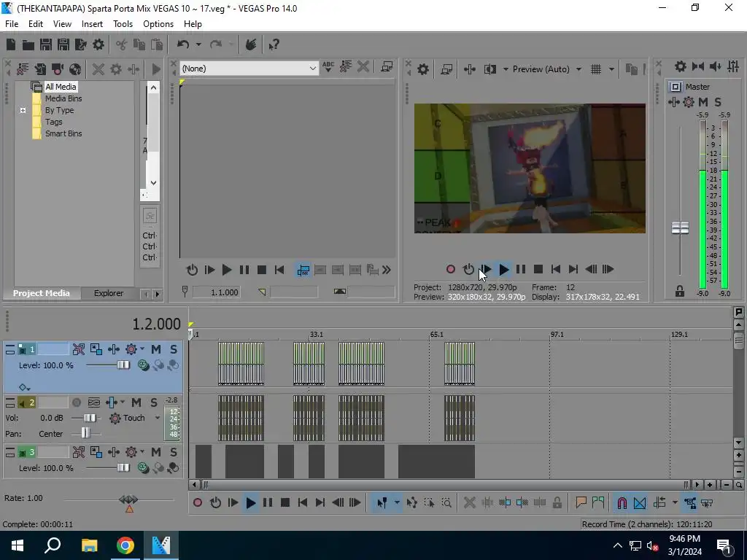The width and height of the screenshot is (747, 560).
Task: Open track 1 FX gear dropdown arrow
Action: pos(142,349)
